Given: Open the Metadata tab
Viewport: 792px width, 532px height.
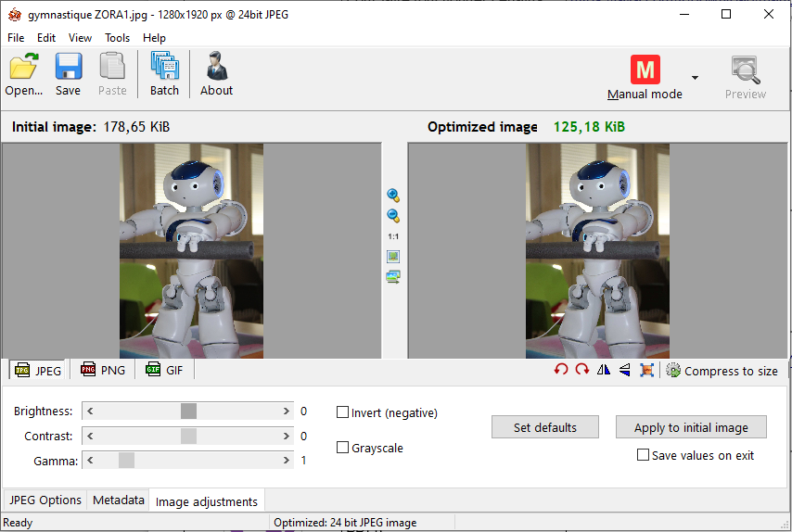Looking at the screenshot, I should (118, 500).
